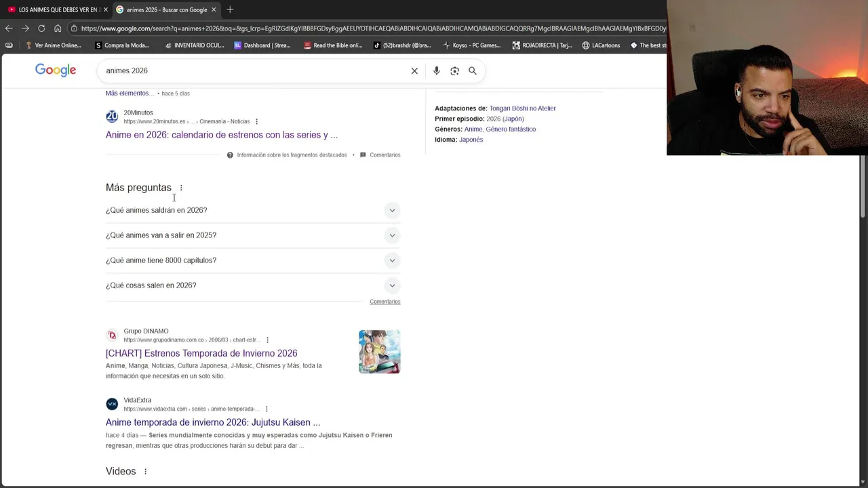Open a new tab with the plus button
Screen dimensions: 868x488
(230, 9)
